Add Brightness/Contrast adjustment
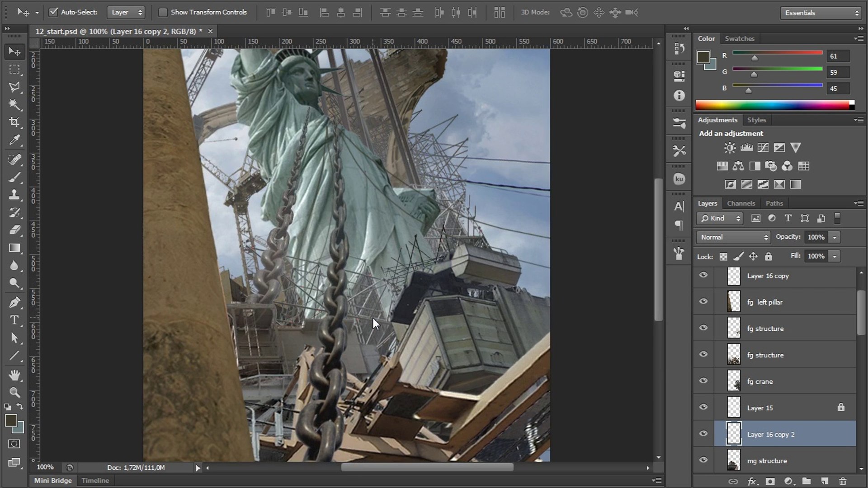This screenshot has height=488, width=868. click(x=730, y=148)
